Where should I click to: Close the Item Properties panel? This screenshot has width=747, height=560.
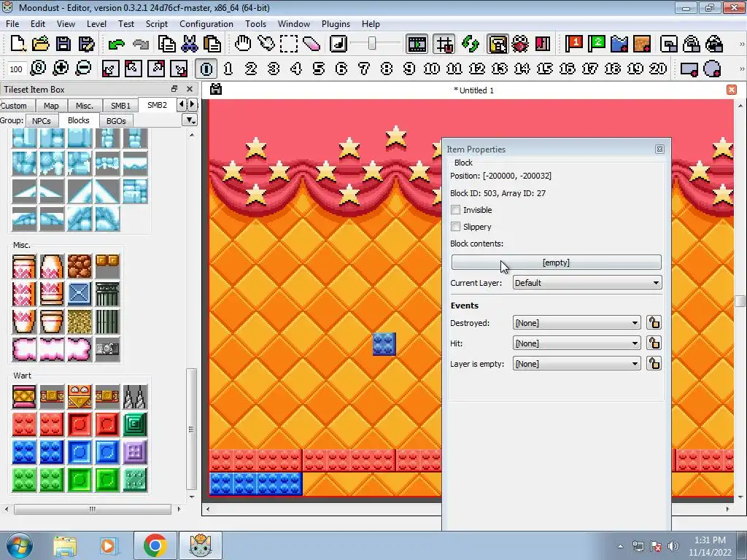tap(659, 149)
